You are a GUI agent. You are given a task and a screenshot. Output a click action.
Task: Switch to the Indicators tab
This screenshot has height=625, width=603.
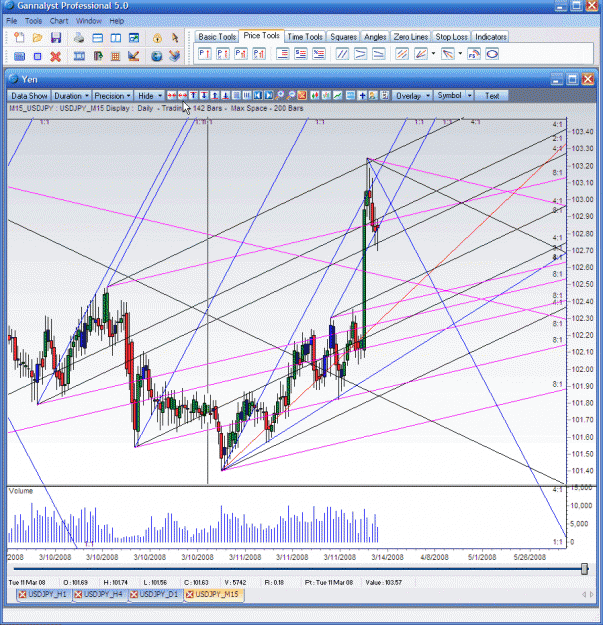tap(491, 37)
